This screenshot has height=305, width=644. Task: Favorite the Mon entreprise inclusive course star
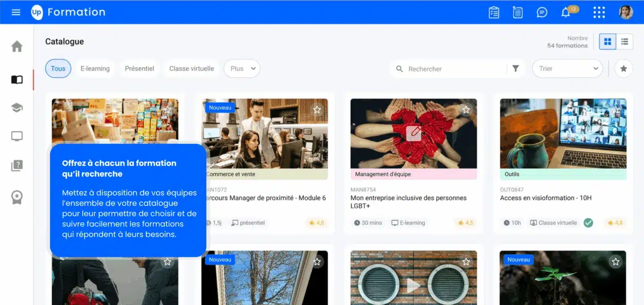coord(466,110)
